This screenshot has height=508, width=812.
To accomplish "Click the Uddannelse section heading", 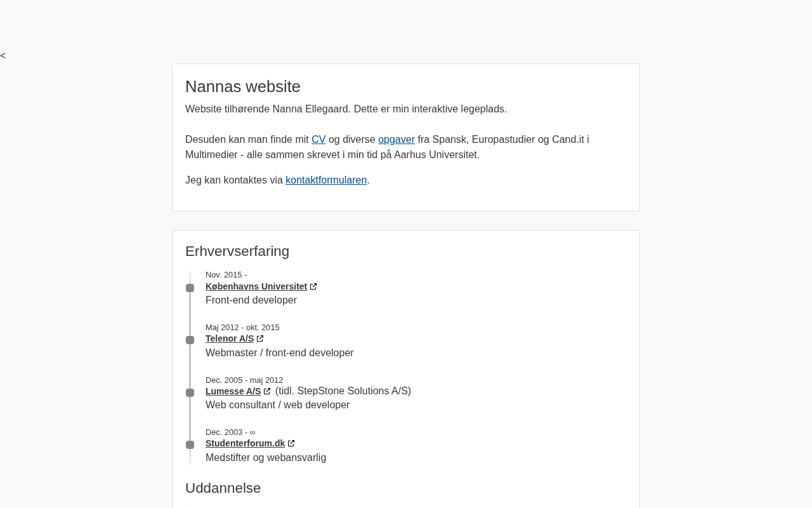I will pyautogui.click(x=223, y=488).
